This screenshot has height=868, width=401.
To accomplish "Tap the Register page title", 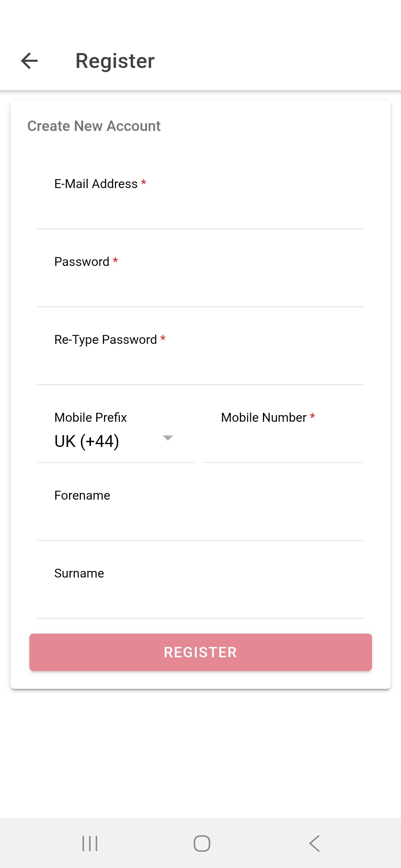I will click(x=115, y=61).
